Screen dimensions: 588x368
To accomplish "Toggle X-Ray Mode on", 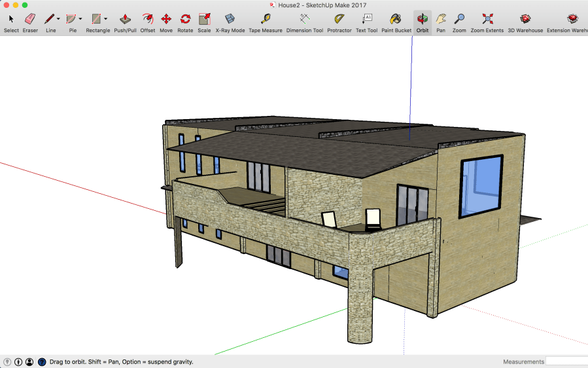I will [230, 20].
